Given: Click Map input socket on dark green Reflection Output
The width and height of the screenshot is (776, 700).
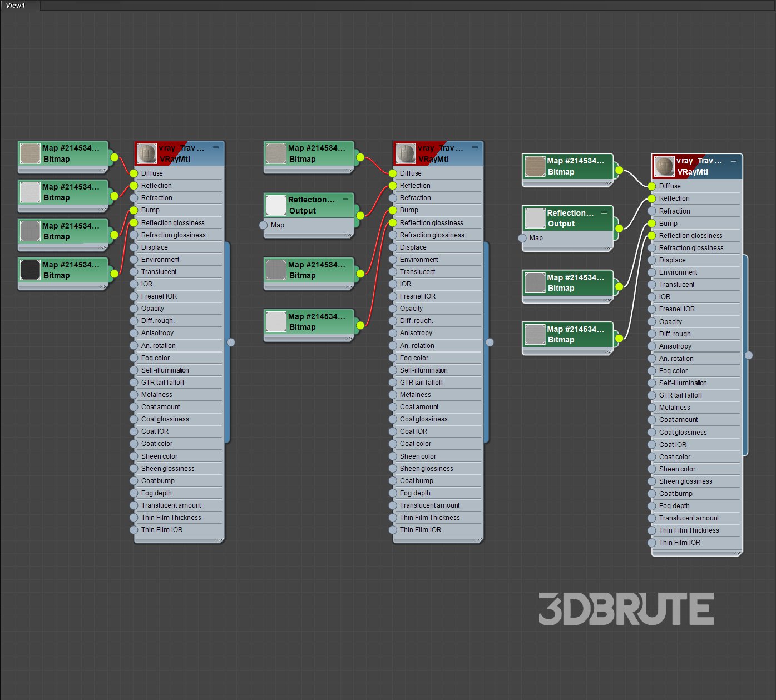Looking at the screenshot, I should pos(522,238).
